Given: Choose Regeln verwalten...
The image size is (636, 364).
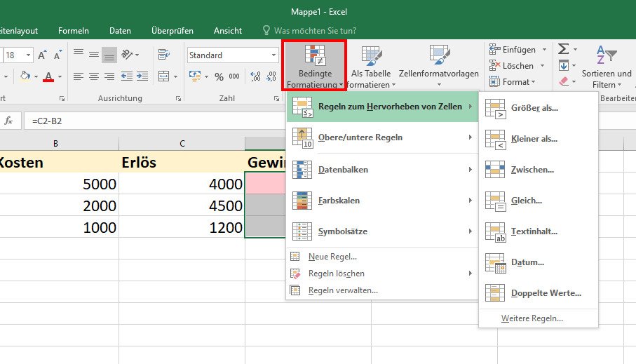Looking at the screenshot, I should pyautogui.click(x=382, y=290).
